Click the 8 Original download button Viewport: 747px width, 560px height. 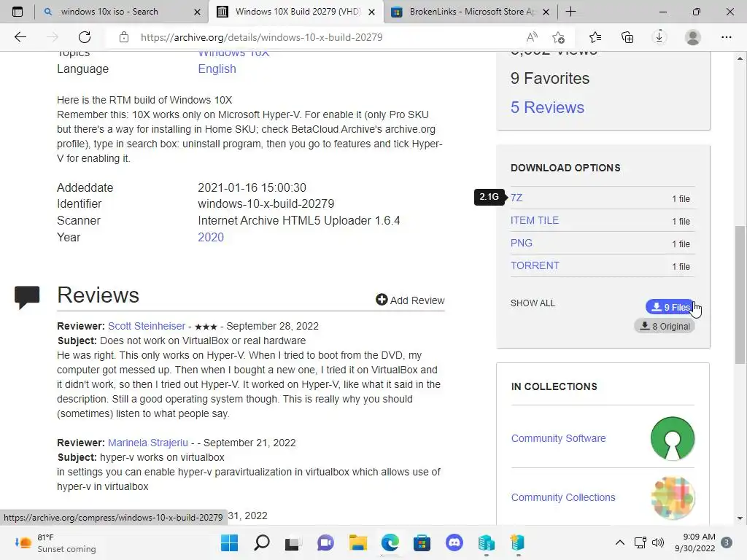pos(665,326)
